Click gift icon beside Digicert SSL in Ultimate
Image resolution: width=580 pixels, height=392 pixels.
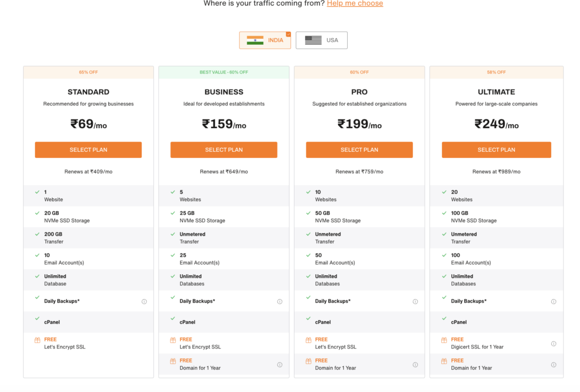click(x=444, y=340)
